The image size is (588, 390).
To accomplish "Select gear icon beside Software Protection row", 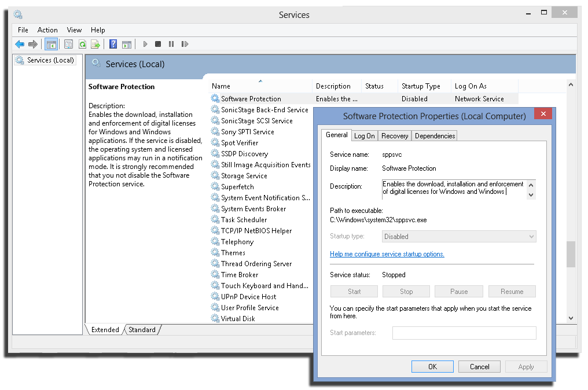I will (215, 98).
